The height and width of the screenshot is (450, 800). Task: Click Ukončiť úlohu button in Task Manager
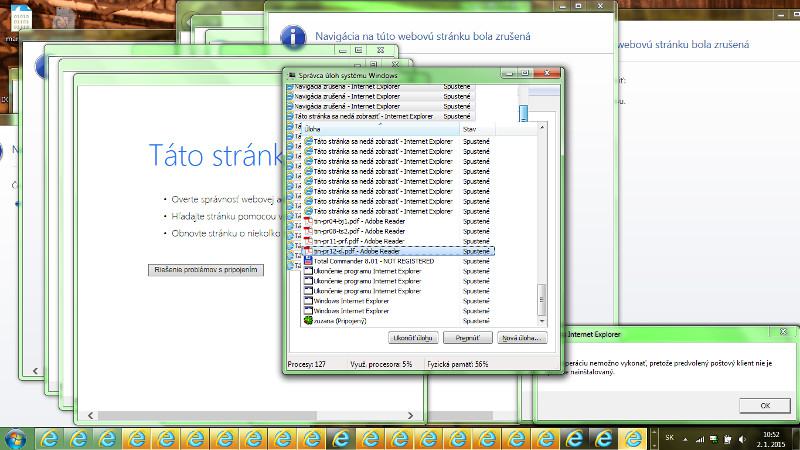[x=413, y=338]
